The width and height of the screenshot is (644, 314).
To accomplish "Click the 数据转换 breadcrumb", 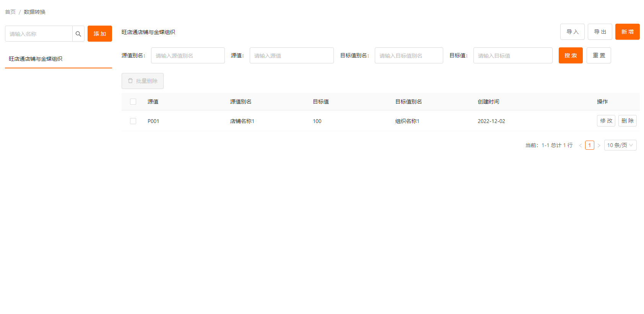I will 34,12.
